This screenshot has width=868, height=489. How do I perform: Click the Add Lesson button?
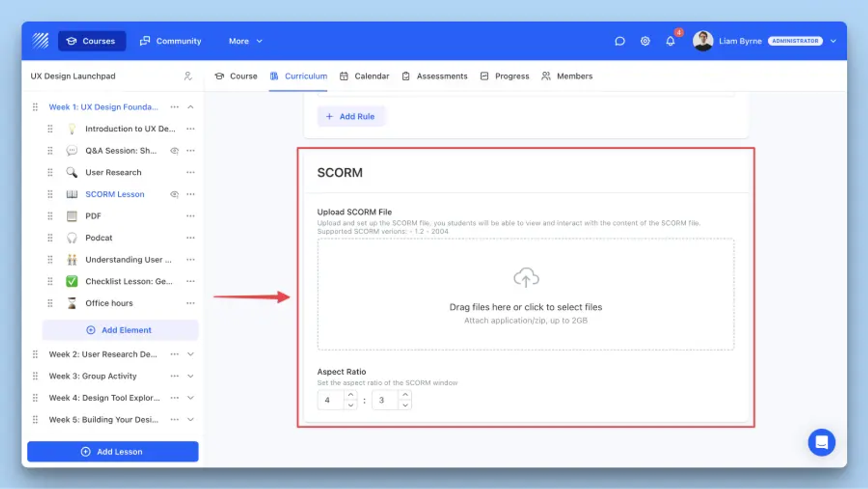tap(113, 452)
